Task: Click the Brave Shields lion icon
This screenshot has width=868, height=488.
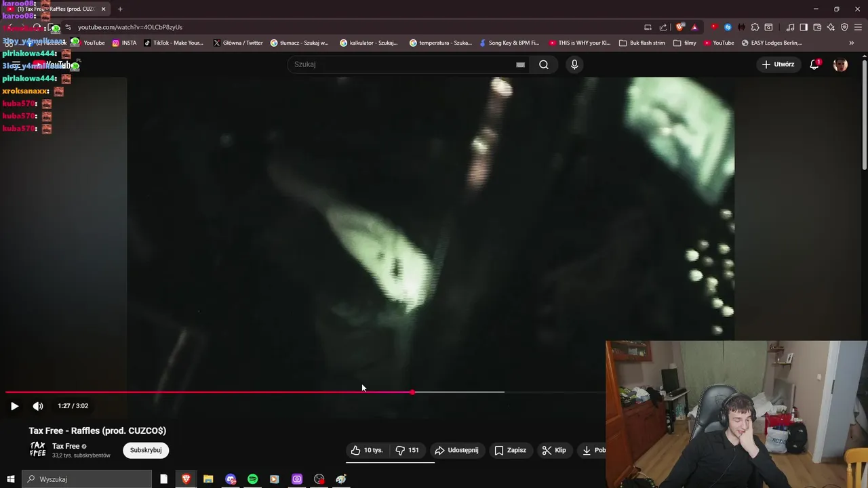Action: tap(680, 27)
